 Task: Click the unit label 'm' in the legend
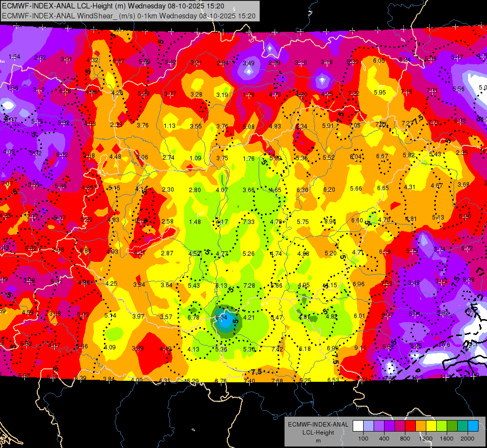pyautogui.click(x=318, y=441)
